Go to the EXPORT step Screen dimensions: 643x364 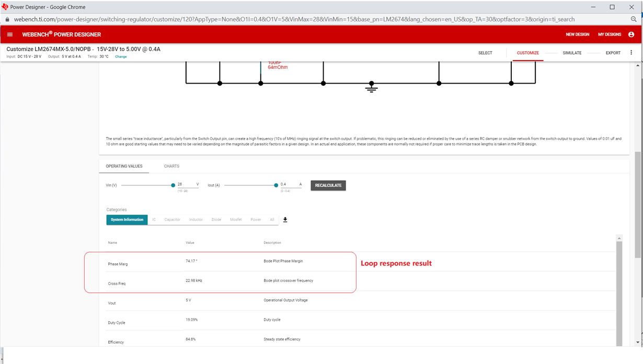(613, 53)
